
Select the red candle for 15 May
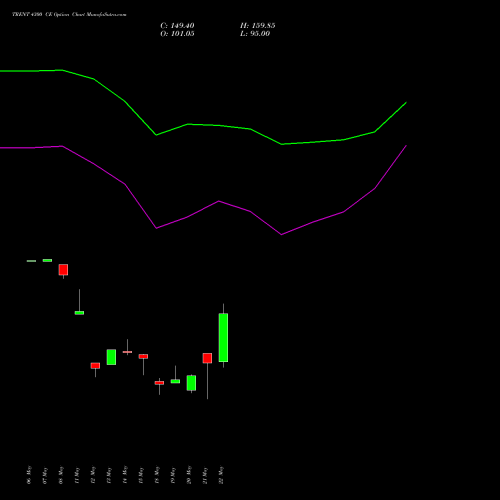click(x=143, y=356)
